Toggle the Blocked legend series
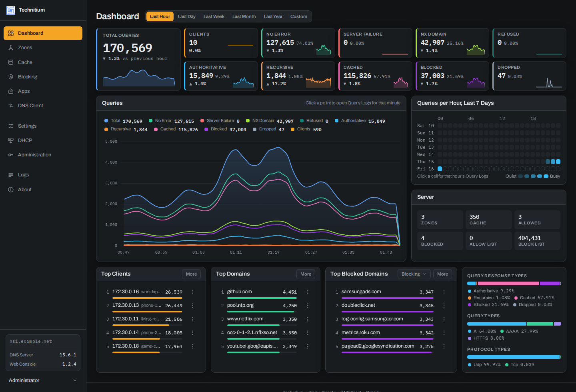576x392 pixels. [225, 129]
